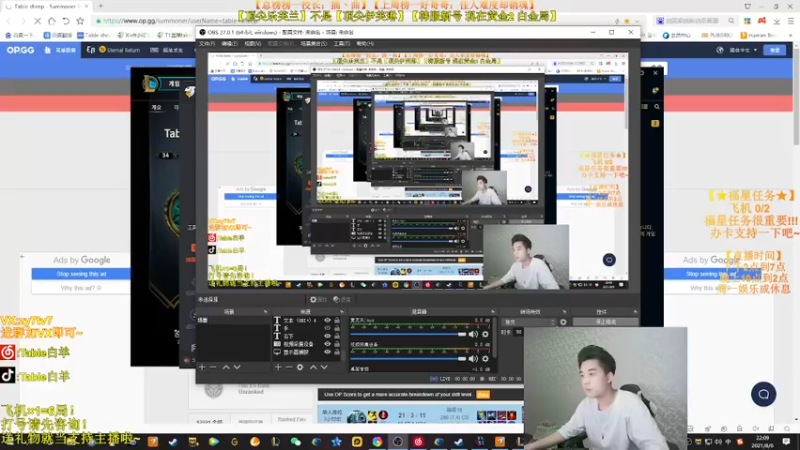
Task: Pop out the 来源 dock panel
Action: (341, 311)
